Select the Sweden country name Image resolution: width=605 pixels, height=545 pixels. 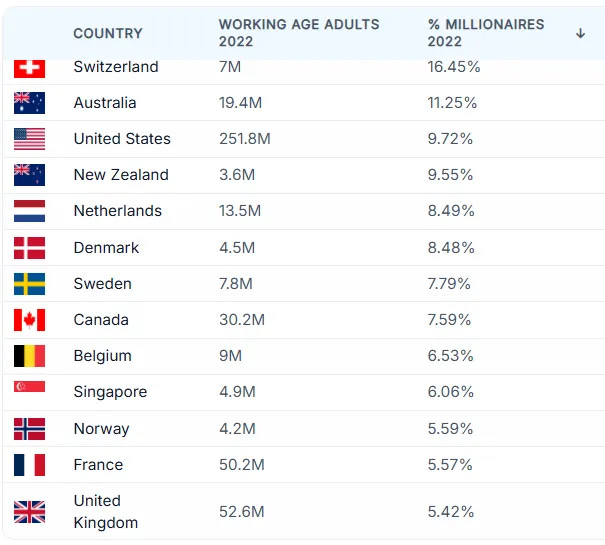[x=103, y=284]
